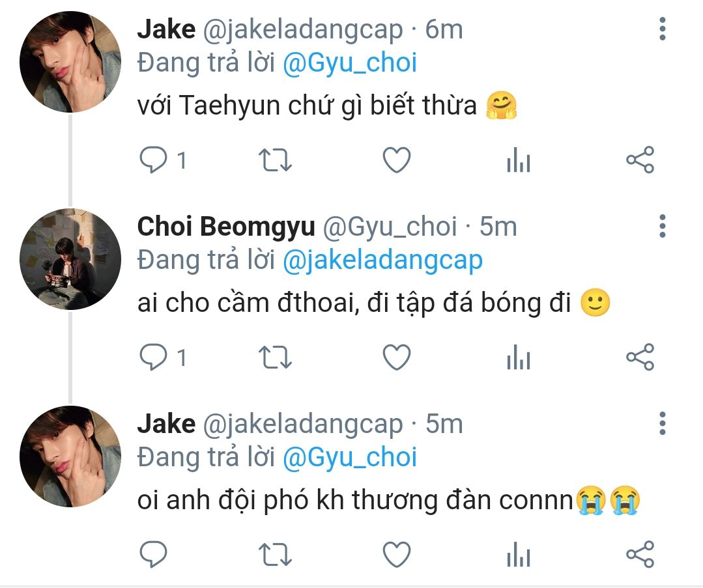Reply to Jake's Taehyun tweet
The image size is (703, 588).
point(154,160)
